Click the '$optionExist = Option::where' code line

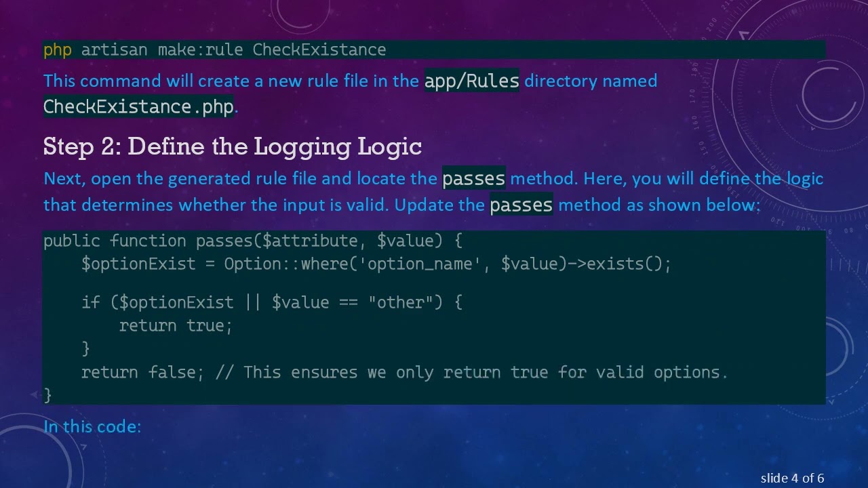coord(376,264)
